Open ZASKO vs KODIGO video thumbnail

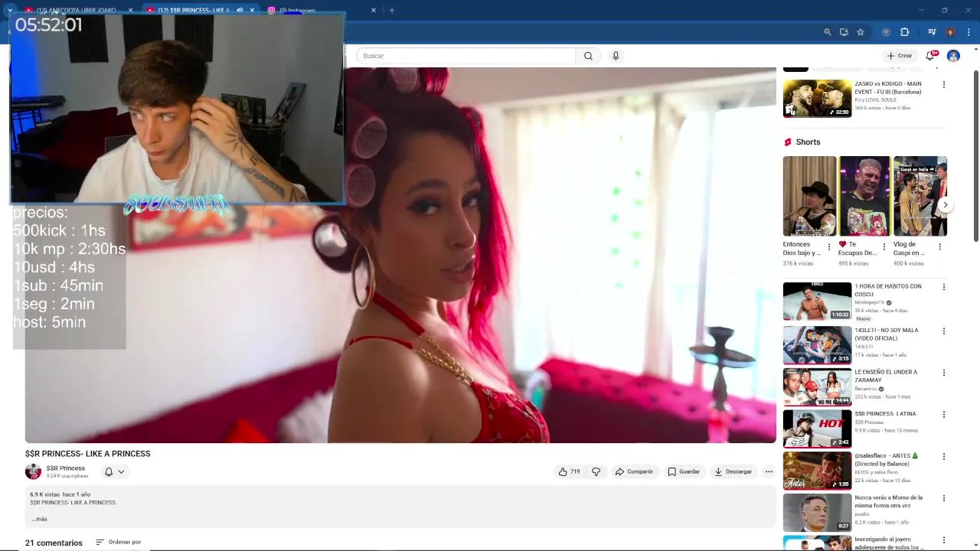817,98
